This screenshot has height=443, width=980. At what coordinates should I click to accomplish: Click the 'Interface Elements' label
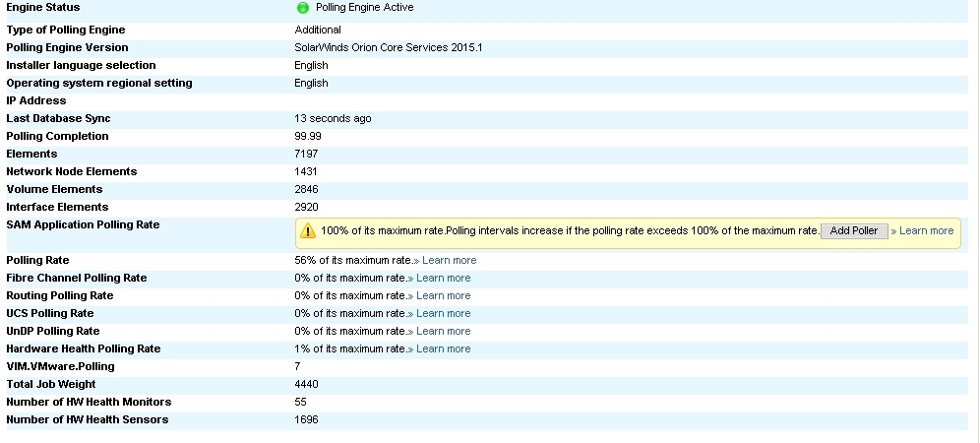[57, 207]
